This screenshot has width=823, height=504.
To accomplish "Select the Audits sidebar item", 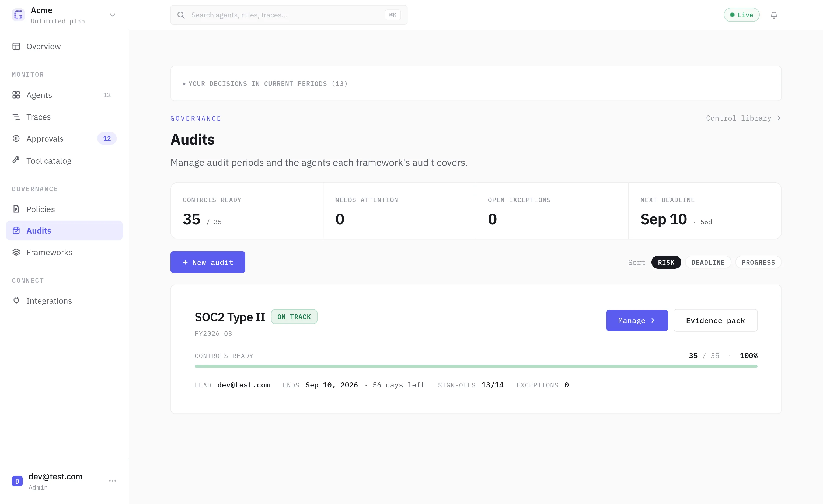I will 64,230.
